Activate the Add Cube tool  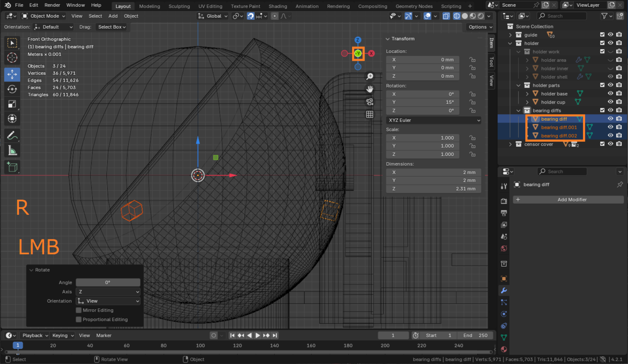[13, 167]
